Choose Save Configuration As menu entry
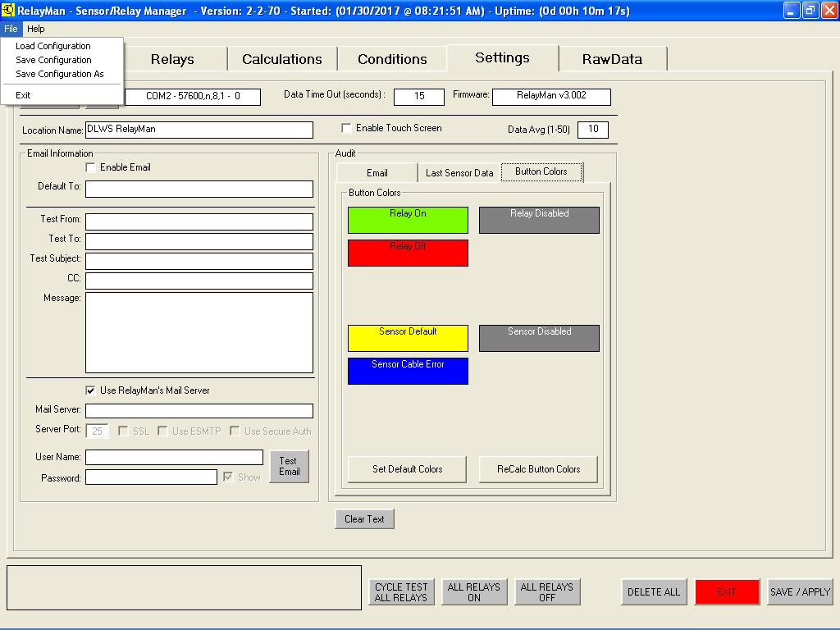840x630 pixels. (60, 74)
